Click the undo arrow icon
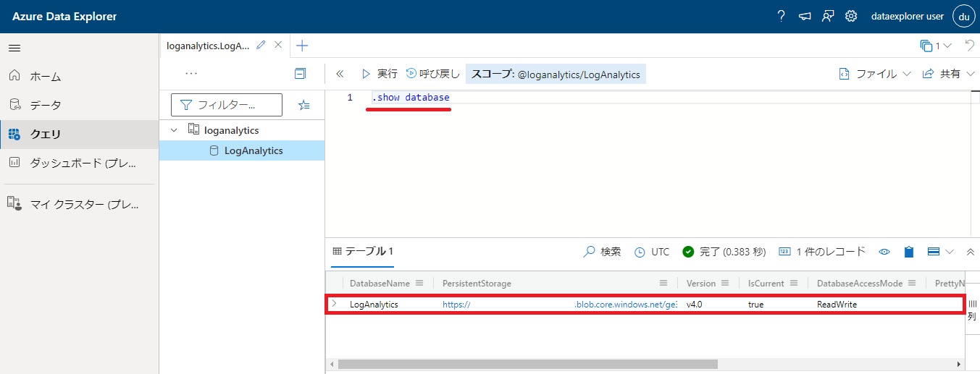 (970, 46)
